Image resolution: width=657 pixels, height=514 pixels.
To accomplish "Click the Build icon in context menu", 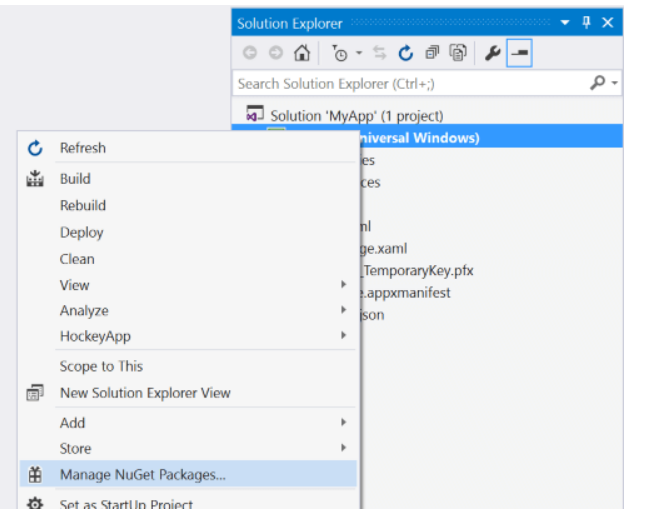I will point(35,179).
